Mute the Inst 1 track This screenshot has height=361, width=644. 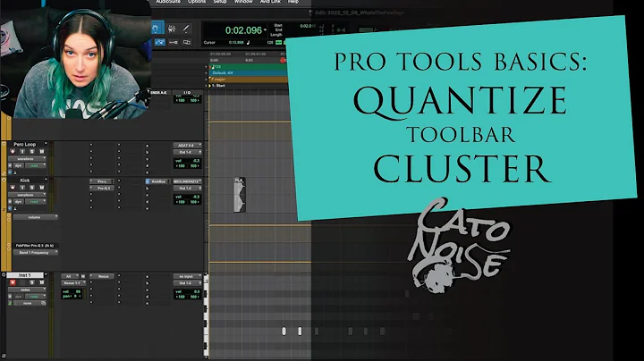coord(41,282)
